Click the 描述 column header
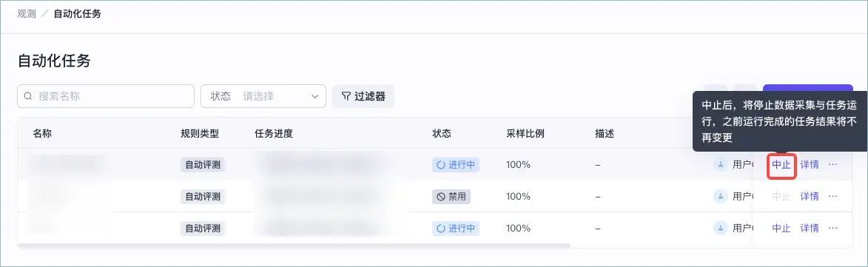Image resolution: width=868 pixels, height=267 pixels. pos(605,133)
